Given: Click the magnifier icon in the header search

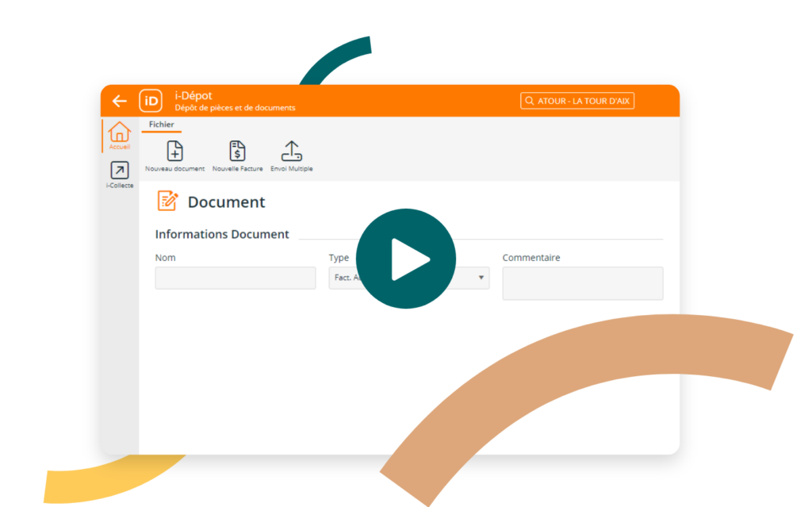Looking at the screenshot, I should [529, 102].
